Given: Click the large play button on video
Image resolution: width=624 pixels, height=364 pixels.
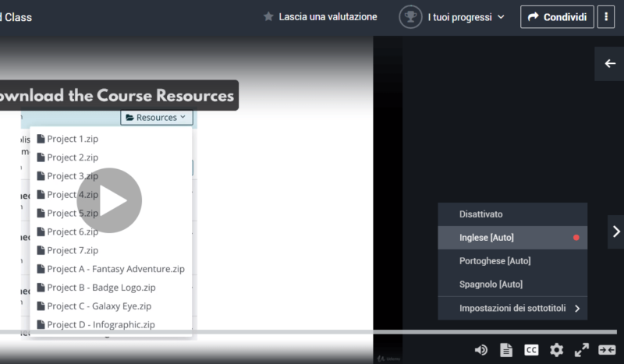Looking at the screenshot, I should coord(109,200).
